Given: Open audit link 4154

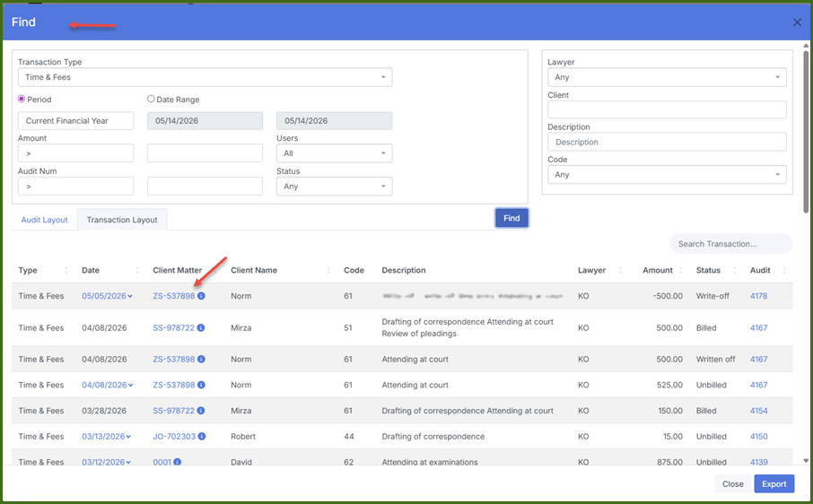Looking at the screenshot, I should (x=758, y=410).
